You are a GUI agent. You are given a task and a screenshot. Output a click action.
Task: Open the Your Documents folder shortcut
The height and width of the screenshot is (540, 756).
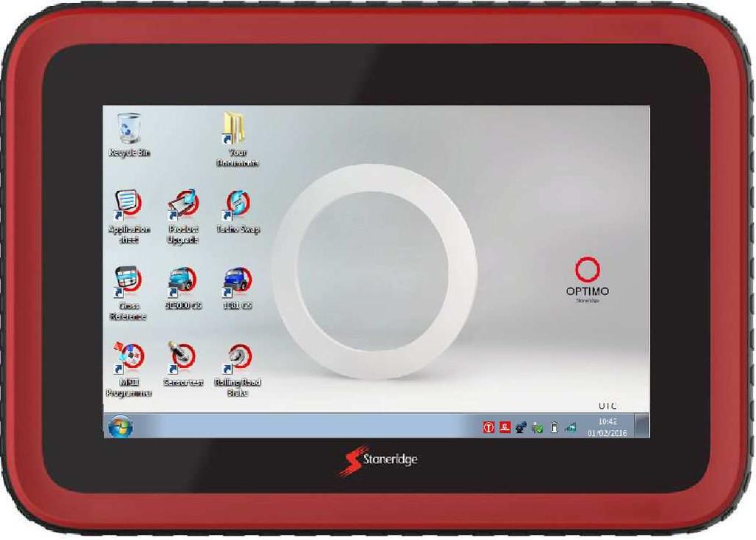click(237, 139)
